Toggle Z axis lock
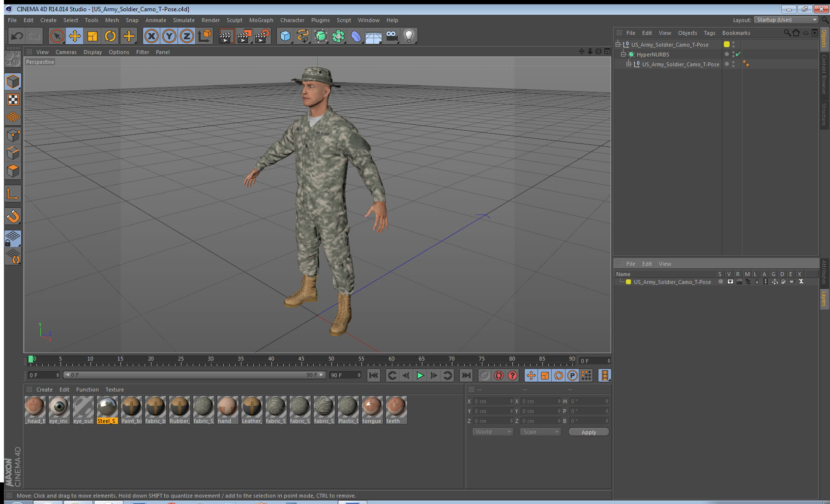 (x=187, y=36)
